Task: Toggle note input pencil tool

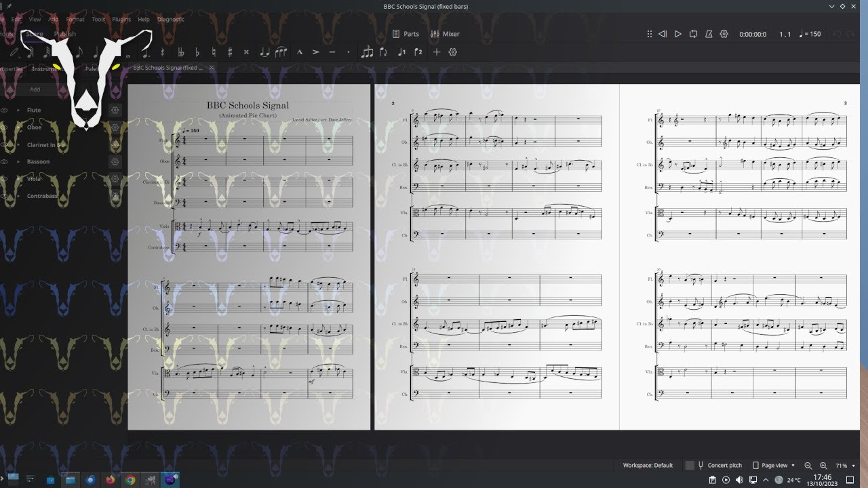Action: (14, 52)
